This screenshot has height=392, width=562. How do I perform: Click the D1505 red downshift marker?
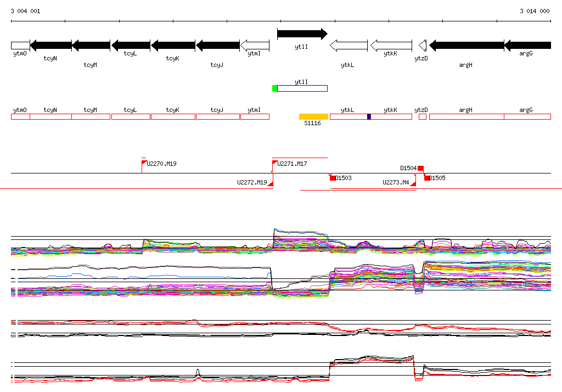pos(427,178)
